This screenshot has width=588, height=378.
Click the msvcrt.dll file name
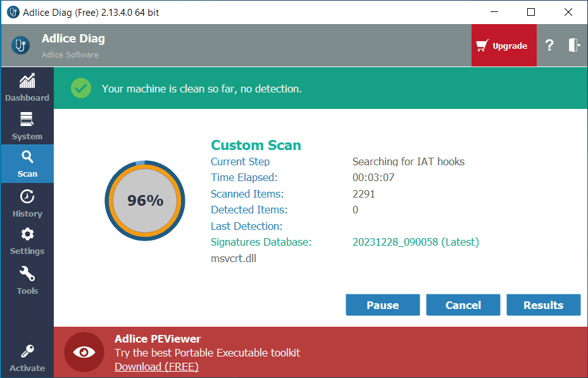coord(234,258)
